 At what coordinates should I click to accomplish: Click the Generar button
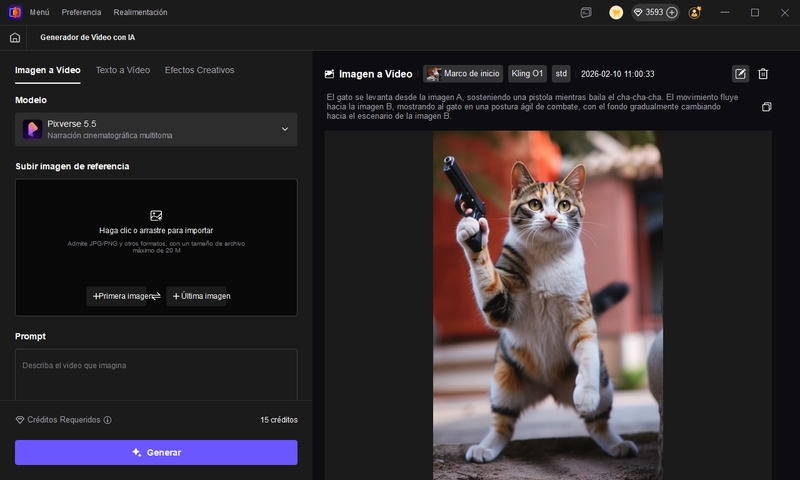pyautogui.click(x=156, y=452)
